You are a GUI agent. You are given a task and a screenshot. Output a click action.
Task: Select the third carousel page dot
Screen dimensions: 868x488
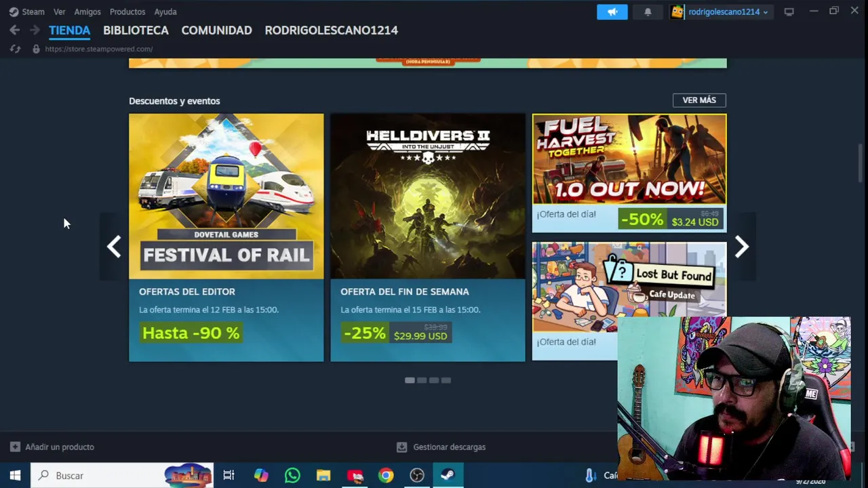pyautogui.click(x=434, y=380)
